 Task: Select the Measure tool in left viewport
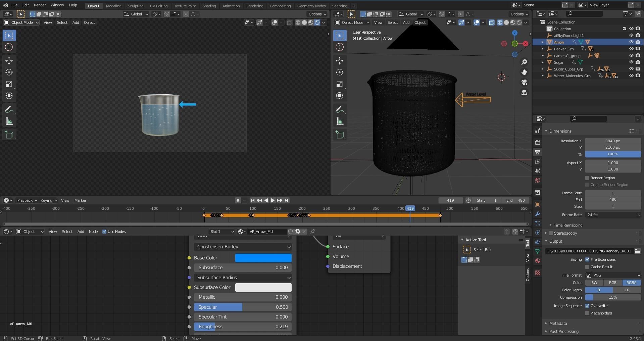(x=9, y=121)
